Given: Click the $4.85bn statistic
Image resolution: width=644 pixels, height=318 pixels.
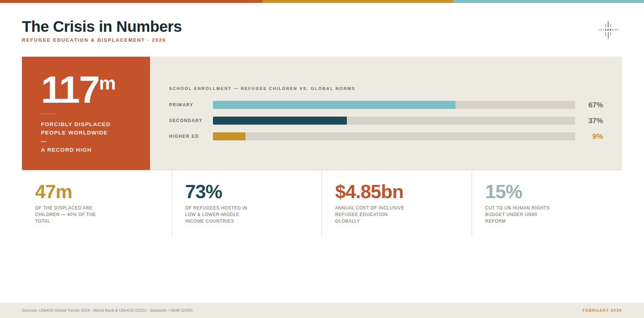Looking at the screenshot, I should 369,192.
